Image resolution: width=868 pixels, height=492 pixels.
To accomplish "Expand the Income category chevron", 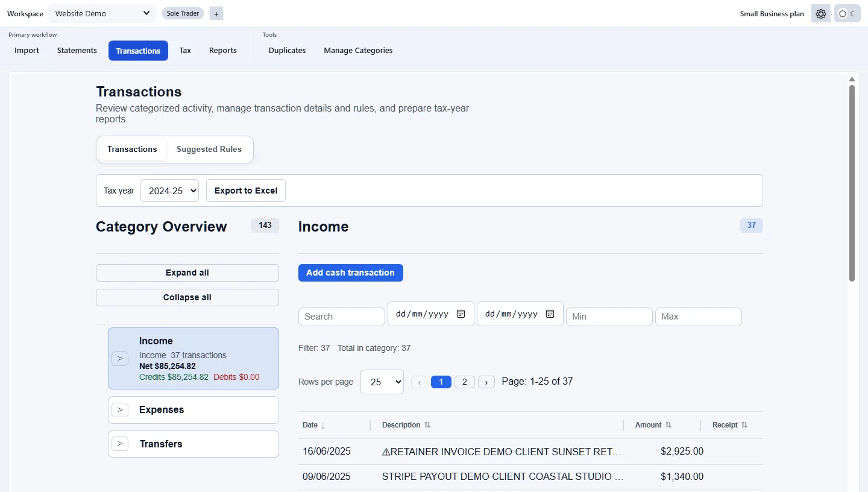I will pos(120,359).
